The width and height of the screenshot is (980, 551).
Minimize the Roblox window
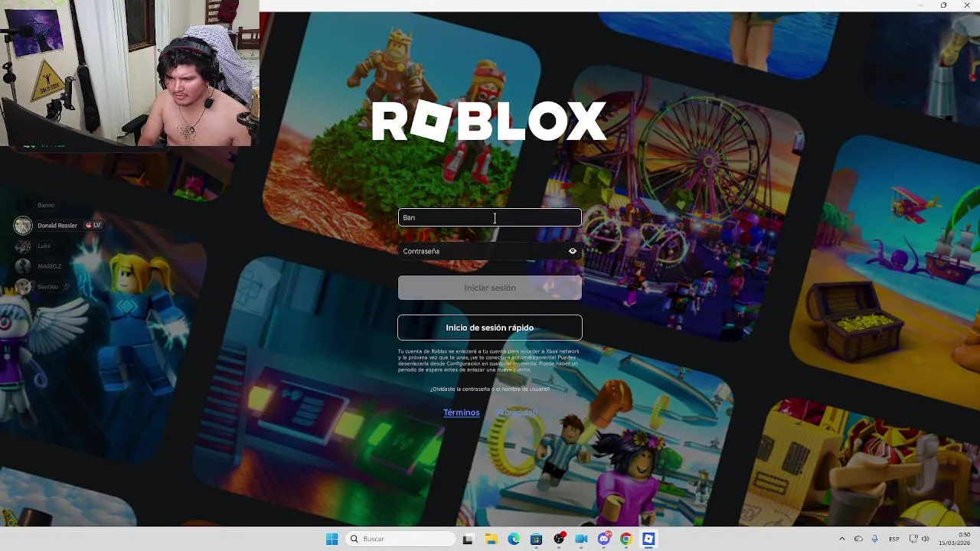[x=921, y=5]
